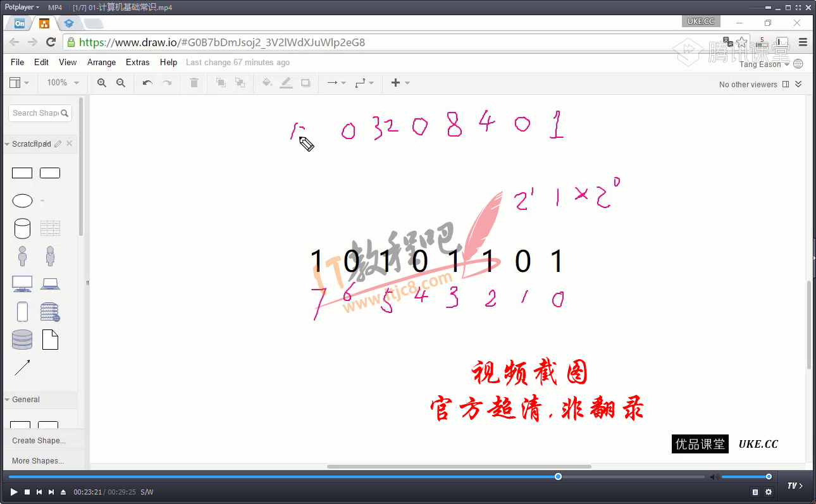Open the View menu
Viewport: 816px width, 504px height.
[x=68, y=62]
